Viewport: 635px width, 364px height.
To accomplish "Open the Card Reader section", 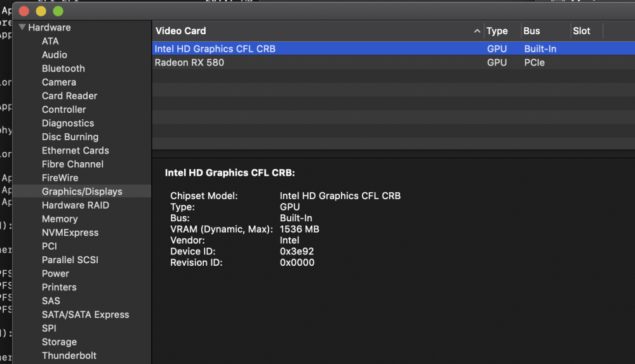I will point(69,96).
